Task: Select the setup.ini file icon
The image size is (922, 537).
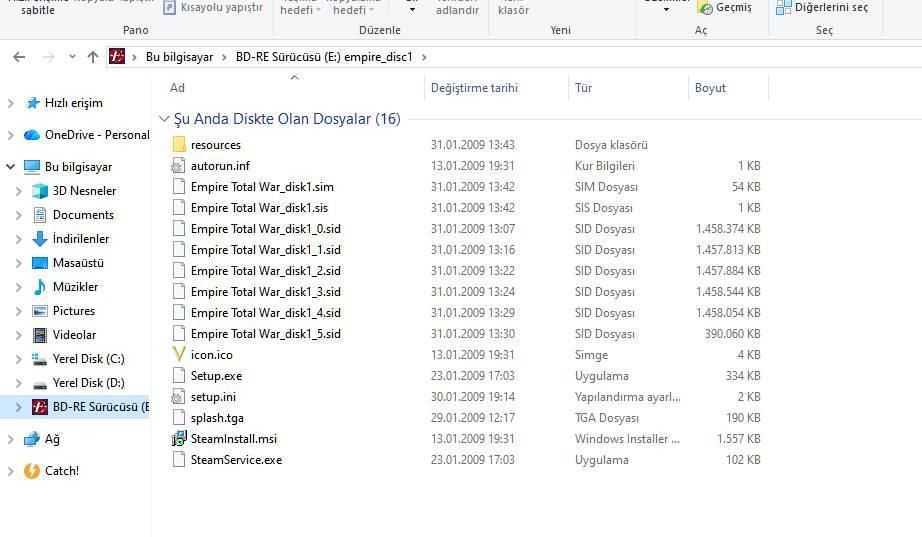Action: point(178,397)
